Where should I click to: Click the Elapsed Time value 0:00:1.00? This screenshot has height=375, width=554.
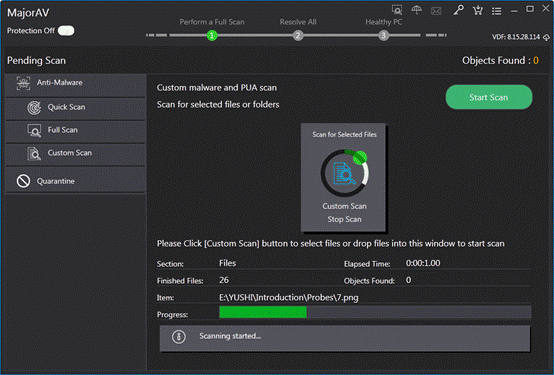(x=423, y=263)
